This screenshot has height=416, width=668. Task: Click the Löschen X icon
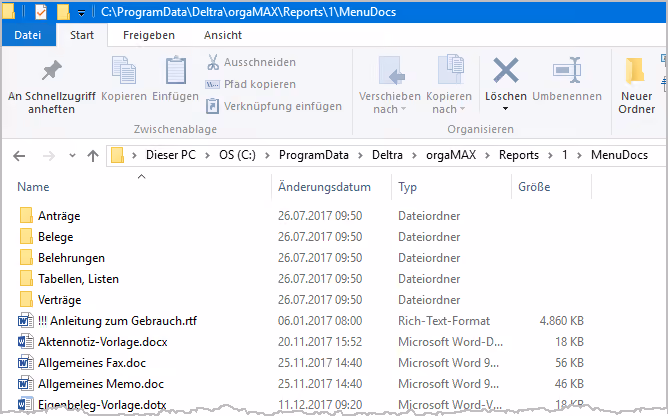click(506, 70)
